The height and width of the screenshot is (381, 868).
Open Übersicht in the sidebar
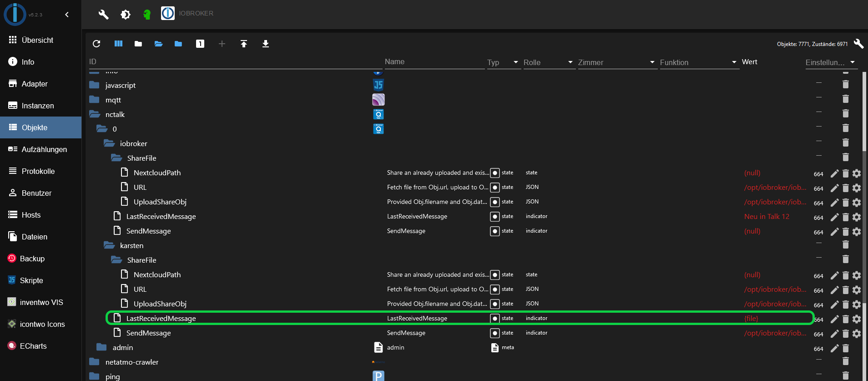tap(40, 40)
